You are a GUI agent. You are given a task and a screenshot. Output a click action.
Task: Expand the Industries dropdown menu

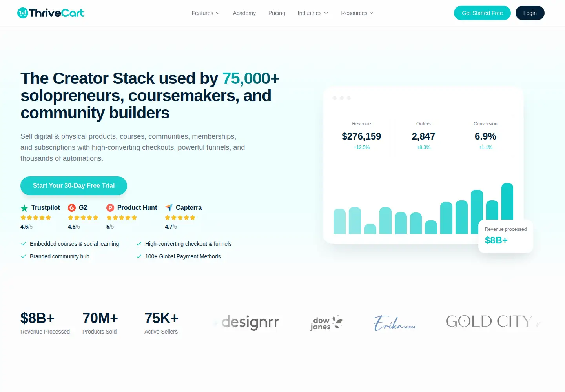point(313,13)
